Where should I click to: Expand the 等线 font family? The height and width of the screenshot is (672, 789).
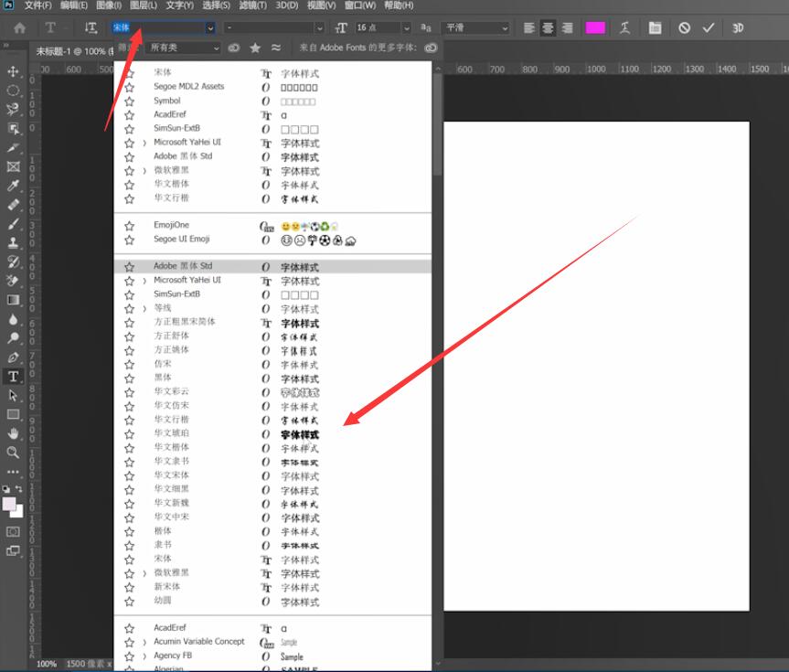click(x=144, y=308)
